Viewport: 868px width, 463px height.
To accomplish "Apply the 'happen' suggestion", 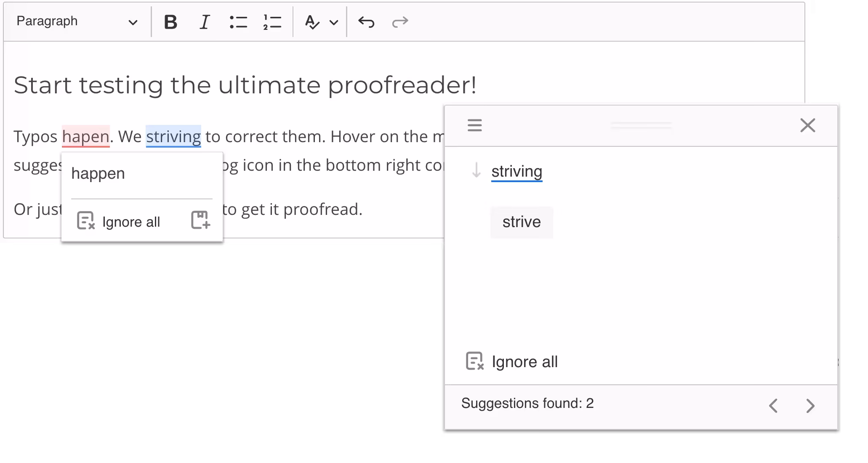I will [98, 174].
